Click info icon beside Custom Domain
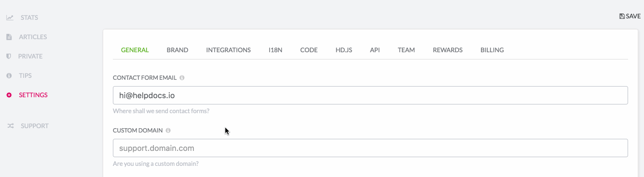 tap(168, 130)
